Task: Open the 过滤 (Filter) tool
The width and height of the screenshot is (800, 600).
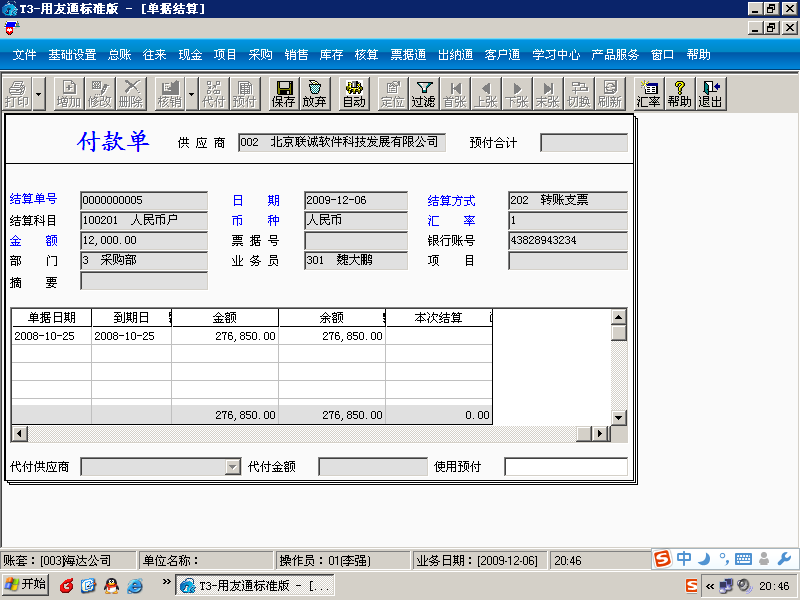Action: 423,93
